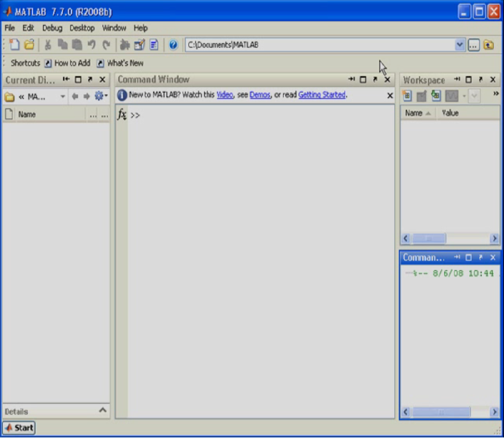Show more Workspace toolbar items chevron

coord(496,94)
